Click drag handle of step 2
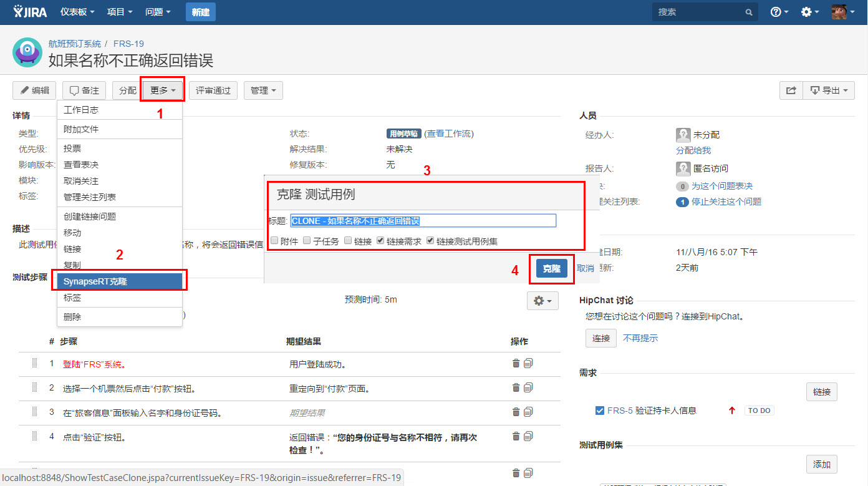This screenshot has width=868, height=486. point(34,387)
